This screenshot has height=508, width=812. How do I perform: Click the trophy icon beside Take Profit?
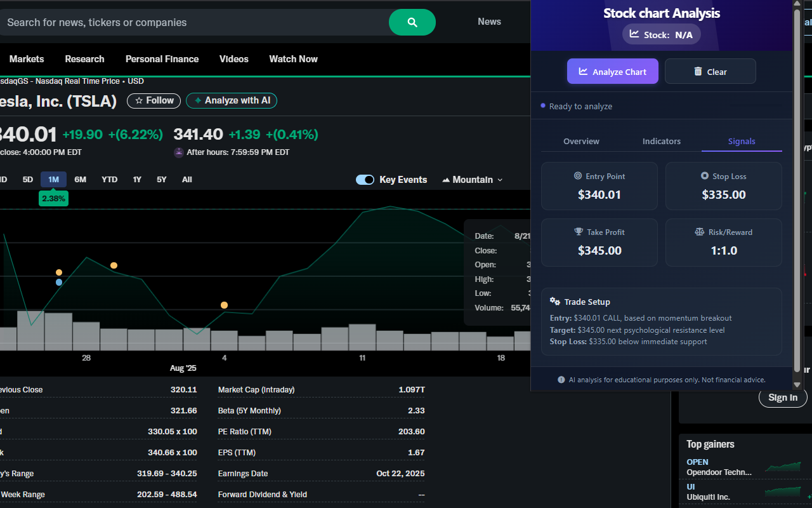pos(579,232)
